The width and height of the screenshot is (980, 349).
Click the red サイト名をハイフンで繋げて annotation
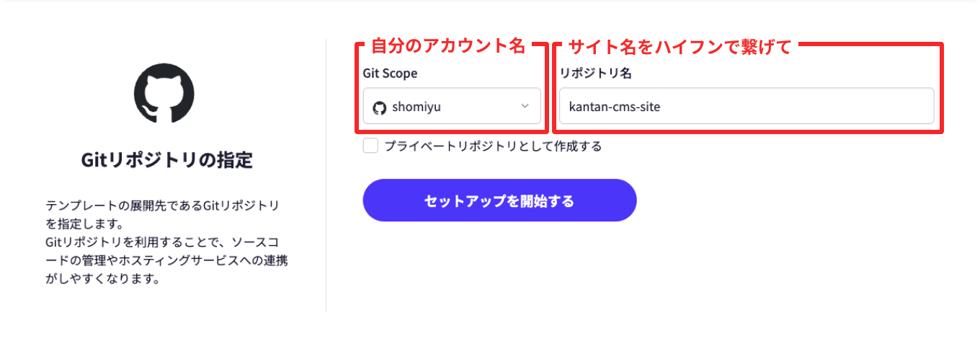pos(680,48)
